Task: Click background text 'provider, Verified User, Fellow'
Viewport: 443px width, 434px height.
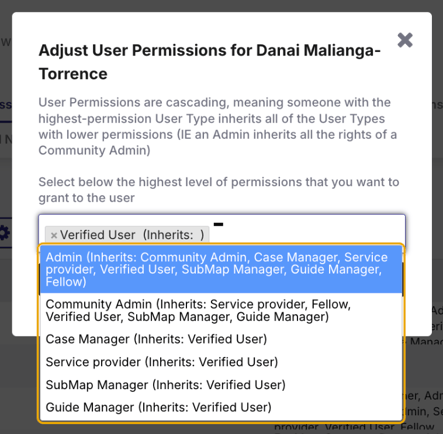Action: [x=354, y=428]
